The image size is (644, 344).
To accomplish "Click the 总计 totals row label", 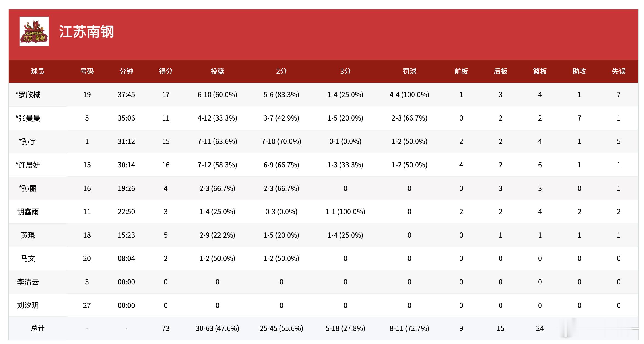I will pos(37,328).
